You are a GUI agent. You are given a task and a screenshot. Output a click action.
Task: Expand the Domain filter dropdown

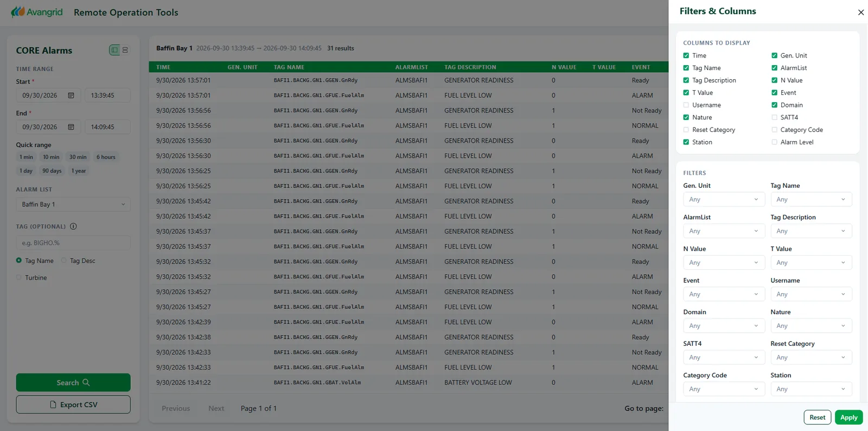[724, 326]
